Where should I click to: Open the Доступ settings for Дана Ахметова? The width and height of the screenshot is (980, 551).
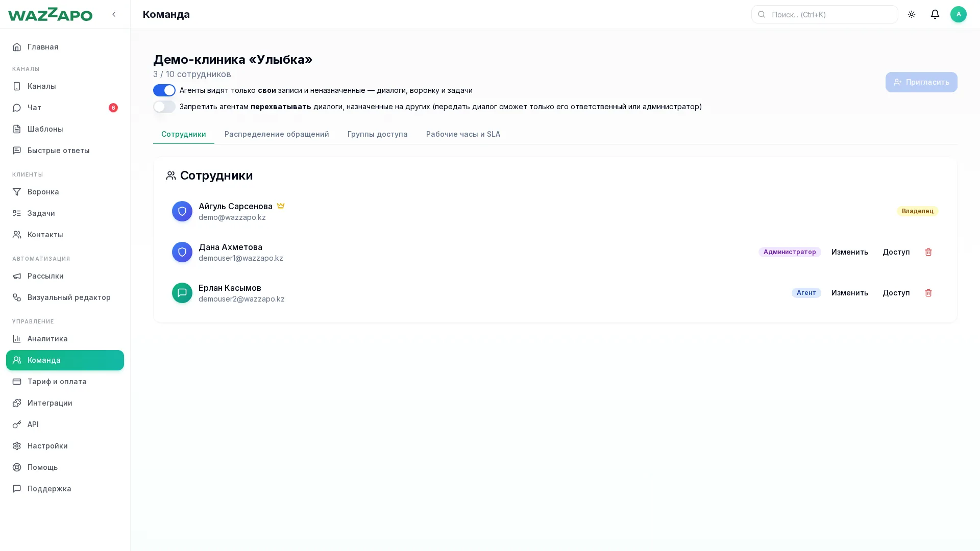[896, 252]
